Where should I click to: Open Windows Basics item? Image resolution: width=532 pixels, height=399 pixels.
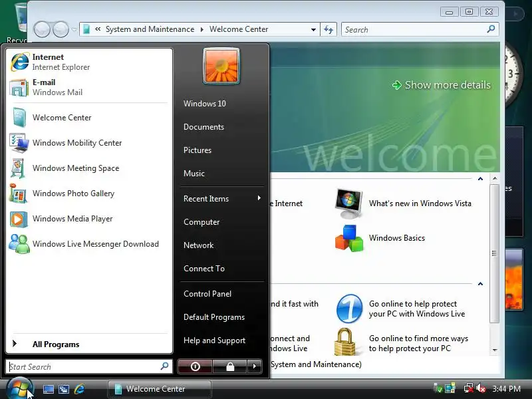(380, 238)
